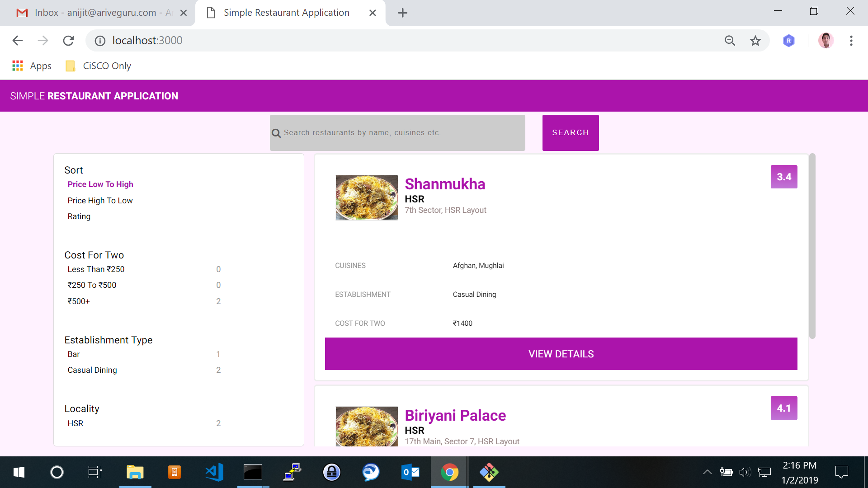This screenshot has height=488, width=868.
Task: Click the restaurant list scrollbar
Action: pos(812,246)
